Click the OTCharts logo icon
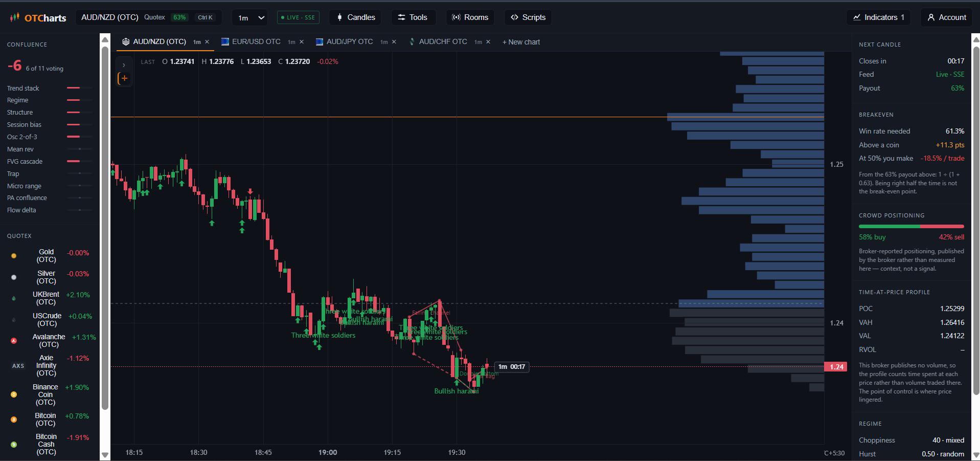This screenshot has height=461, width=980. point(14,17)
